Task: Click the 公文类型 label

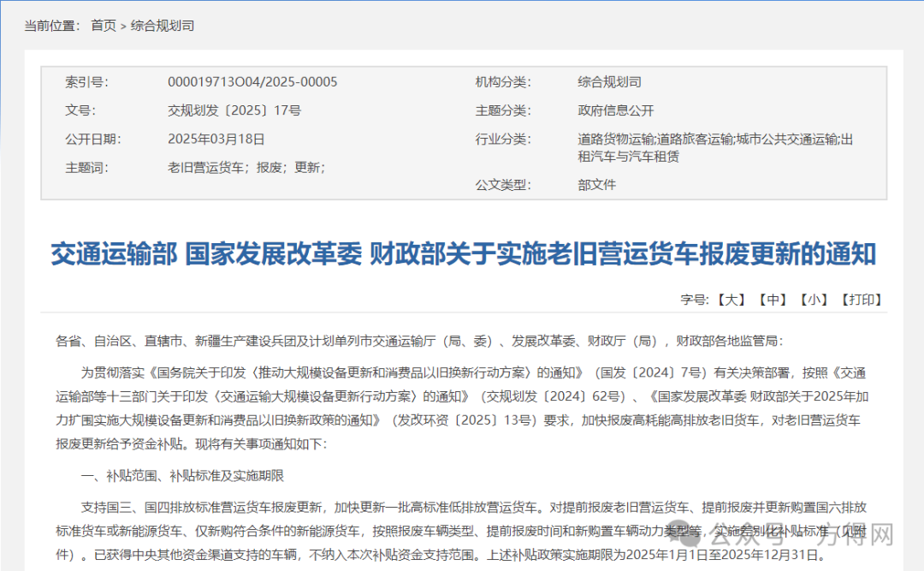Action: pyautogui.click(x=503, y=185)
